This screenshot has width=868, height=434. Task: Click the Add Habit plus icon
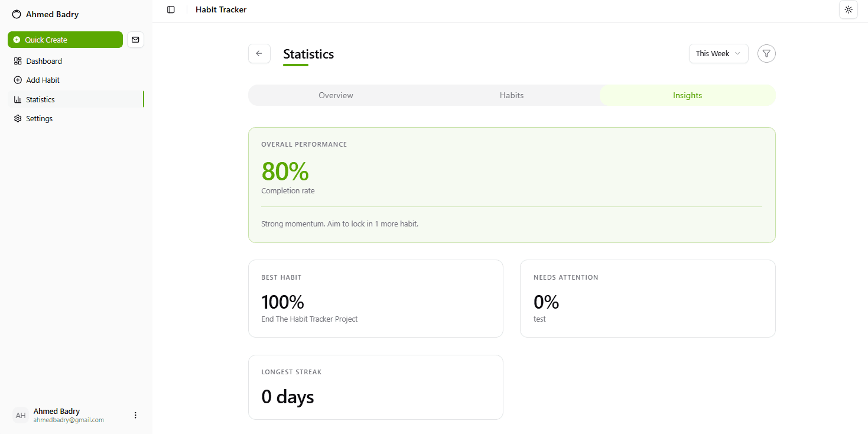pyautogui.click(x=18, y=80)
